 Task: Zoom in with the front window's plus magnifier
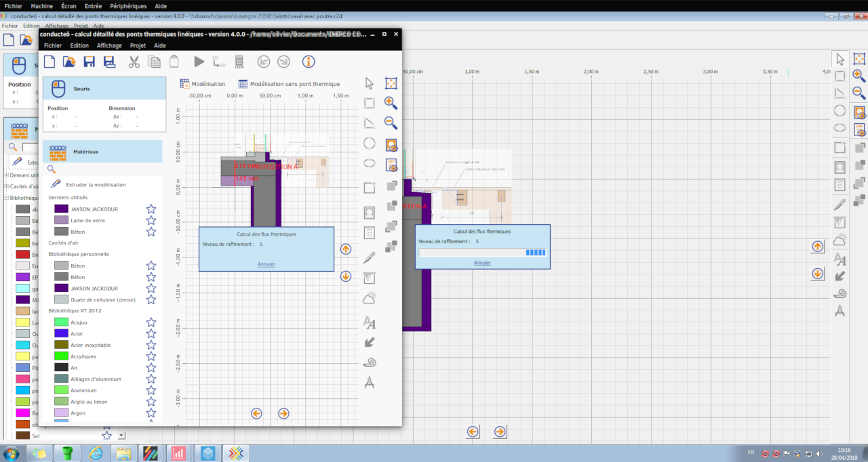coord(391,103)
